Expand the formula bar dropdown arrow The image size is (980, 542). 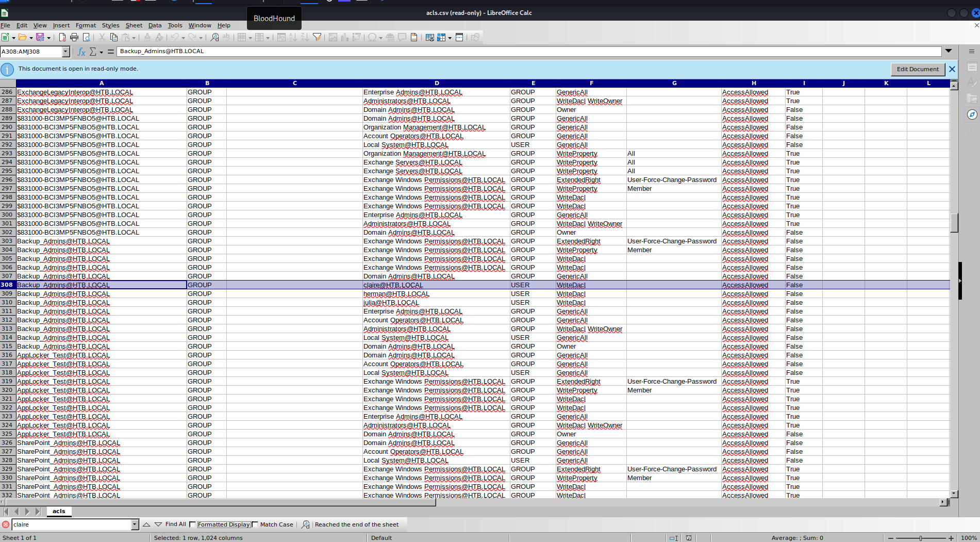tap(949, 51)
